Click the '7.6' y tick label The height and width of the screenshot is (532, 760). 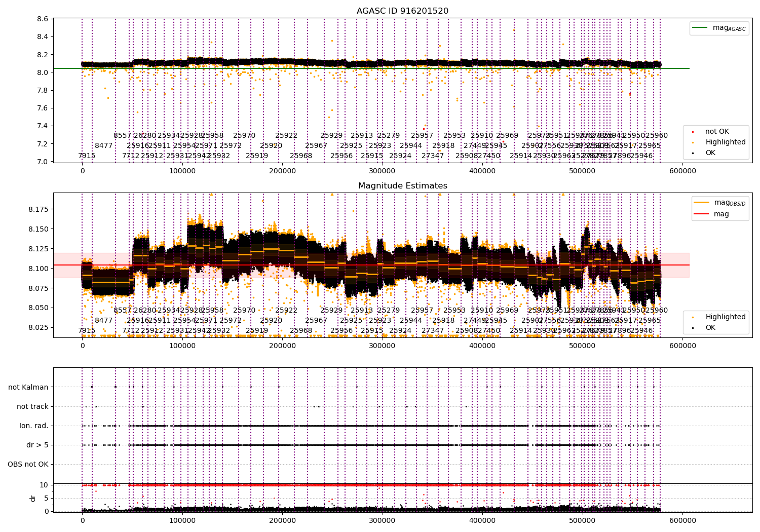click(x=43, y=108)
